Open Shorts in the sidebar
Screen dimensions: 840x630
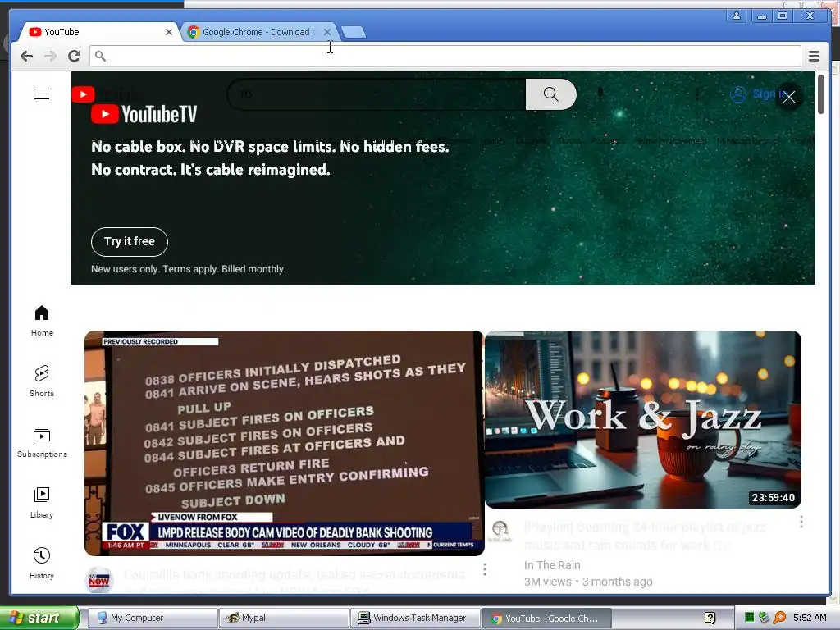point(42,381)
